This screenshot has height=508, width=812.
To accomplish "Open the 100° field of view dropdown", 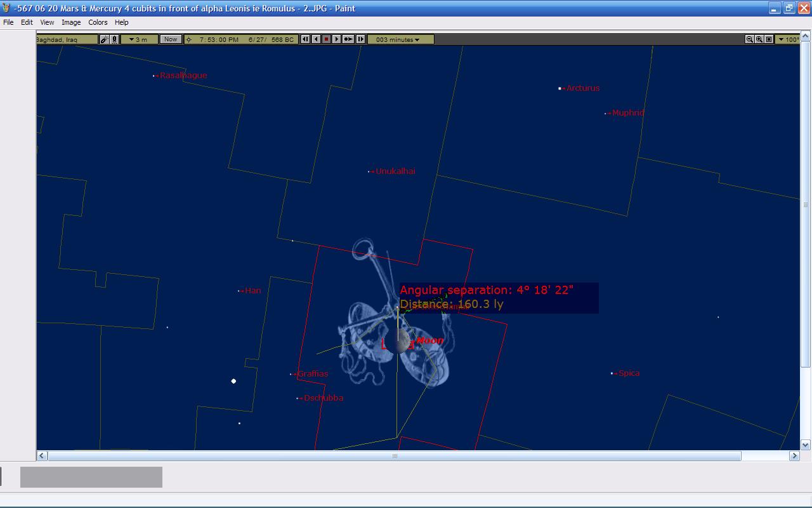I will [789, 39].
